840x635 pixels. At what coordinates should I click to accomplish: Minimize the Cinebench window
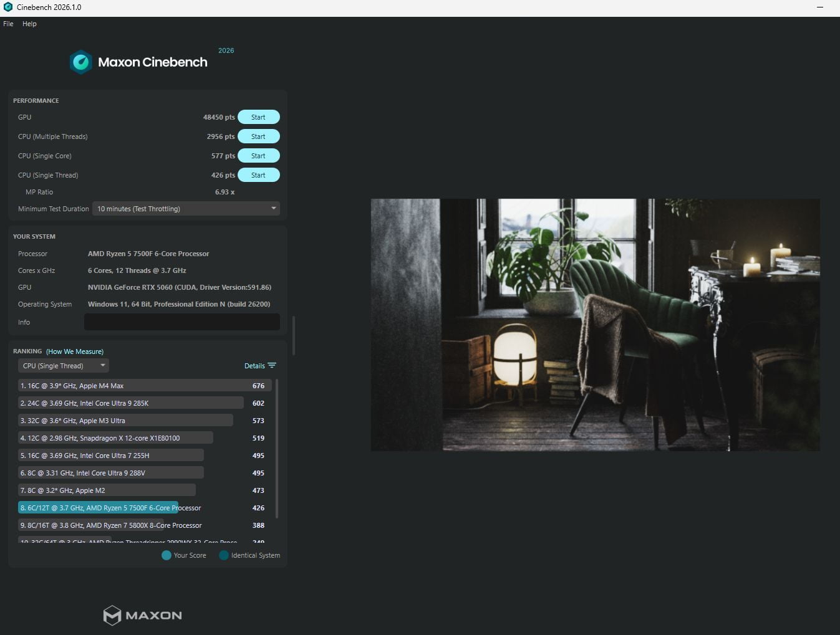[820, 7]
